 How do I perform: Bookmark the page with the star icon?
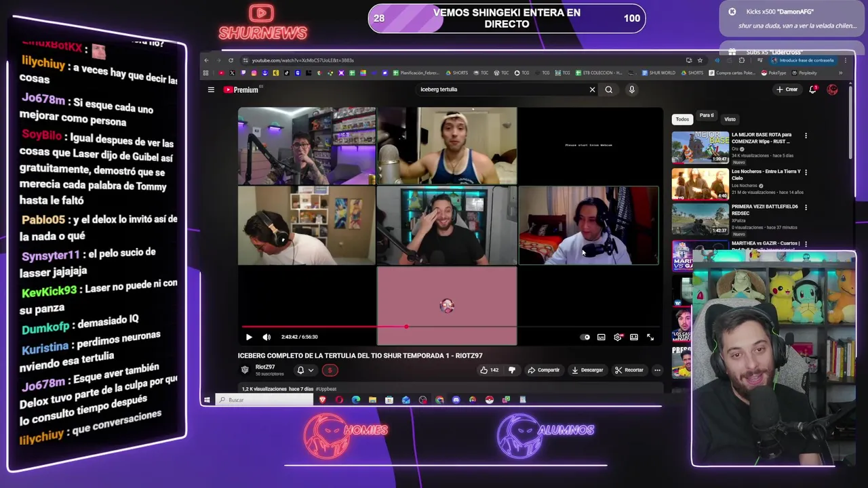click(700, 60)
